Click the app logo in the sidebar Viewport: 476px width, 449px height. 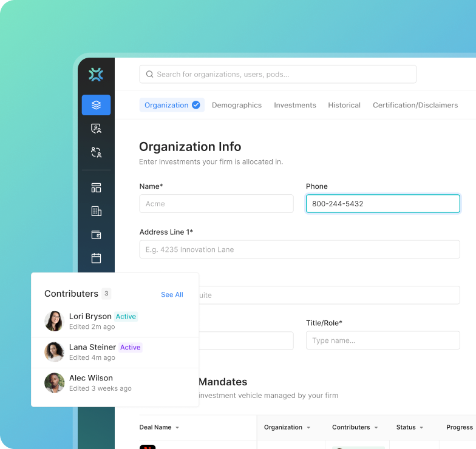pos(96,74)
